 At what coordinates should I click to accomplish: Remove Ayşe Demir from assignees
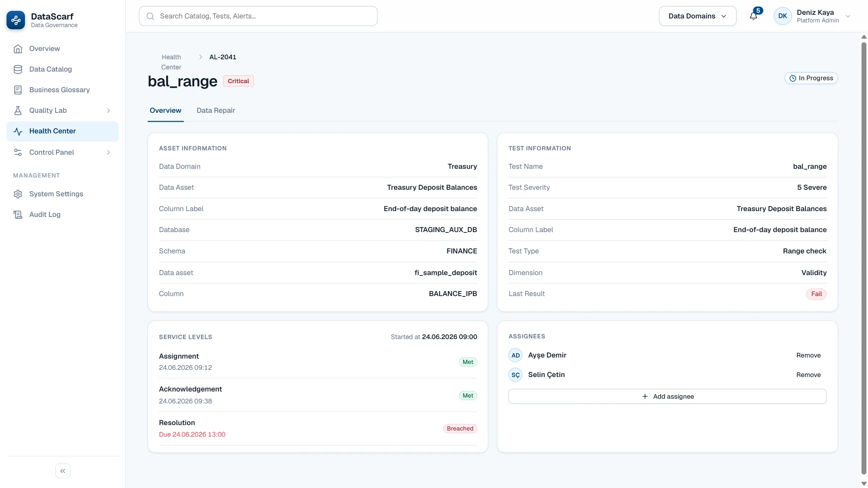coord(808,355)
